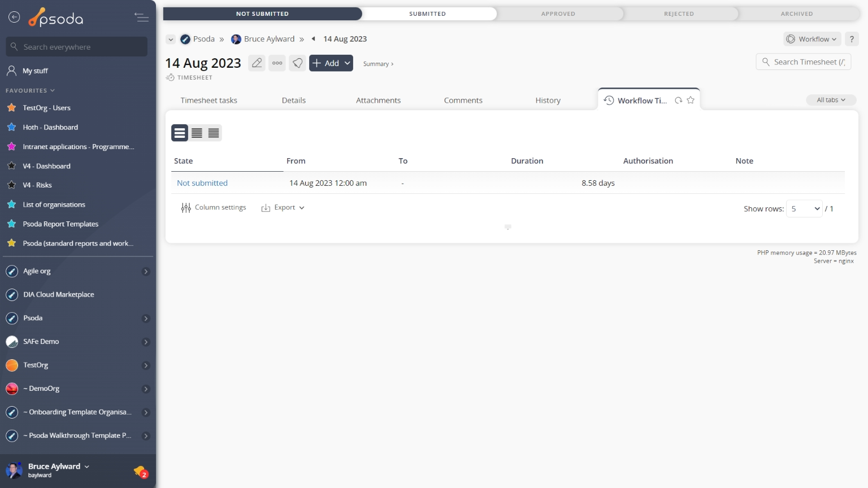This screenshot has height=488, width=868.
Task: Click the tag icon button
Action: (297, 63)
